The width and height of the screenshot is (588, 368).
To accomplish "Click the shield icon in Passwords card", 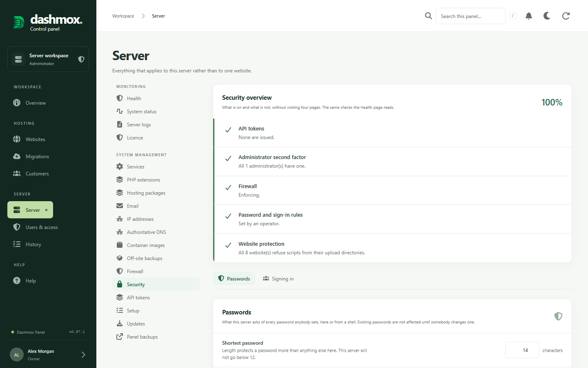I will tap(558, 316).
